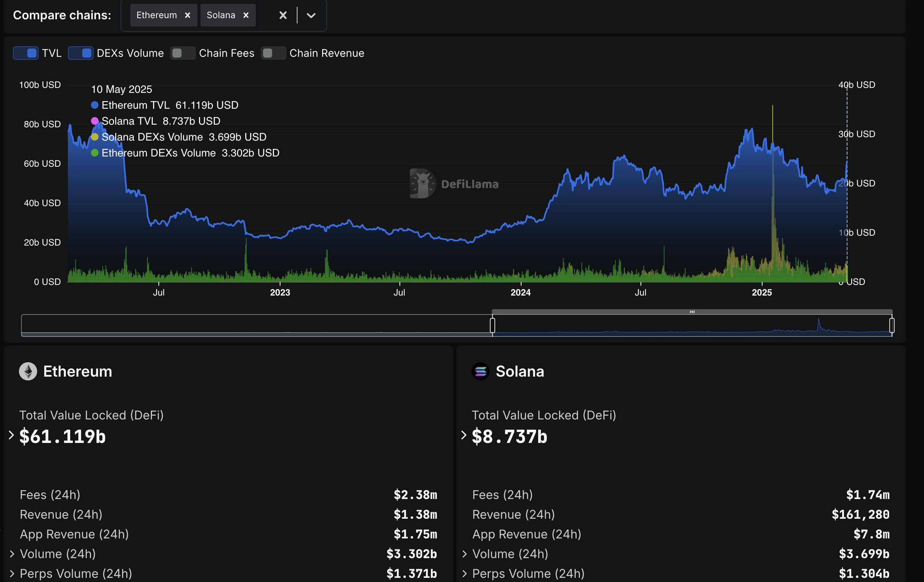
Task: Click Solana Revenue value $161,280
Action: click(861, 515)
